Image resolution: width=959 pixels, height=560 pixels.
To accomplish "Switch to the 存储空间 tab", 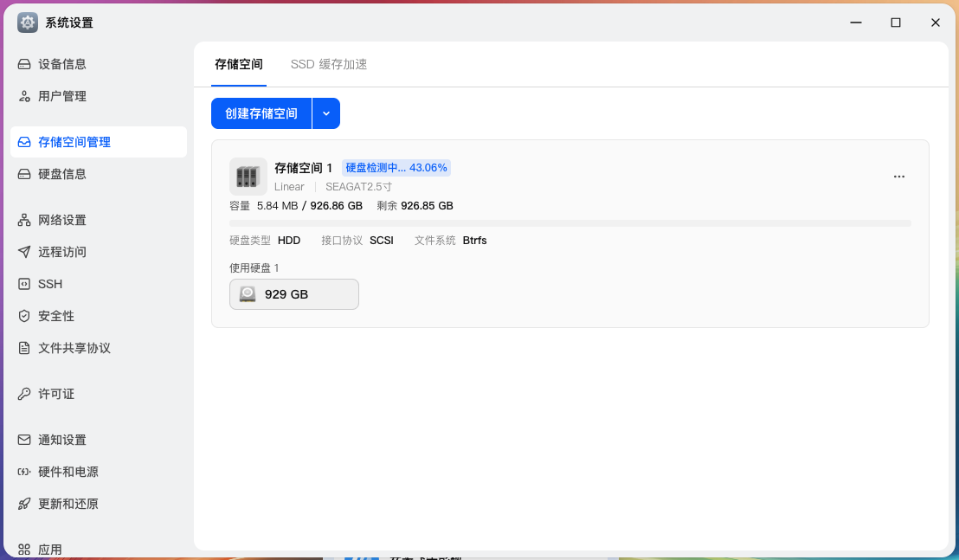I will pos(237,64).
